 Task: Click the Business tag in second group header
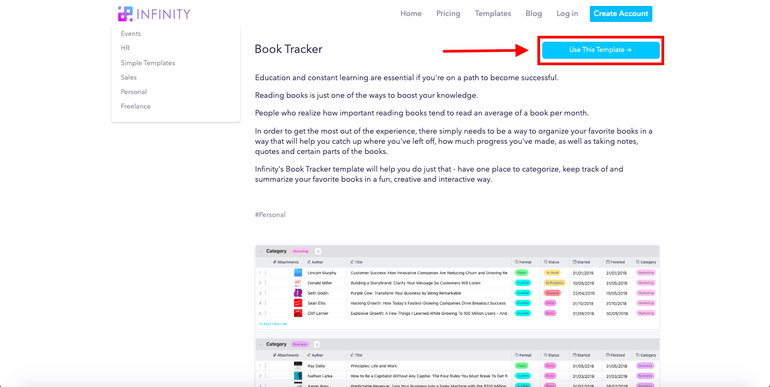300,344
